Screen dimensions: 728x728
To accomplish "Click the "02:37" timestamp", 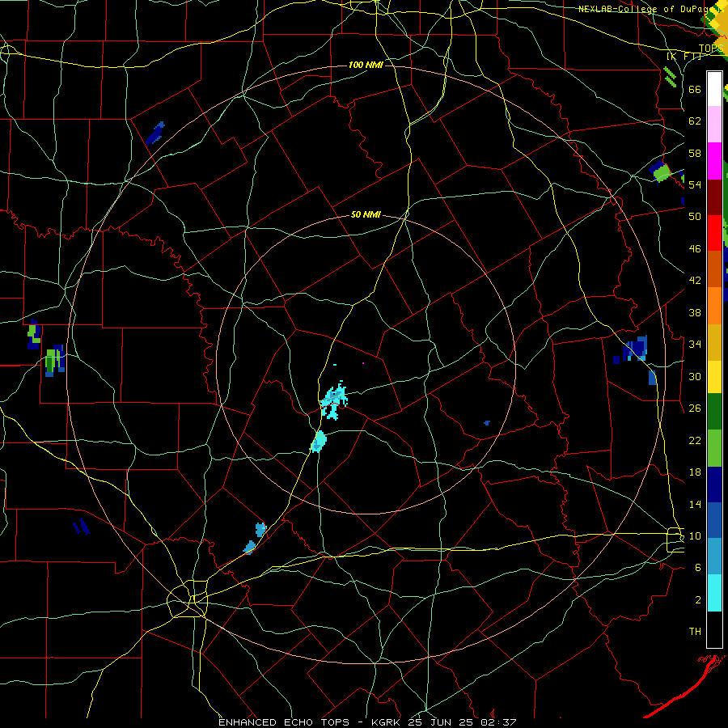I will (x=500, y=722).
